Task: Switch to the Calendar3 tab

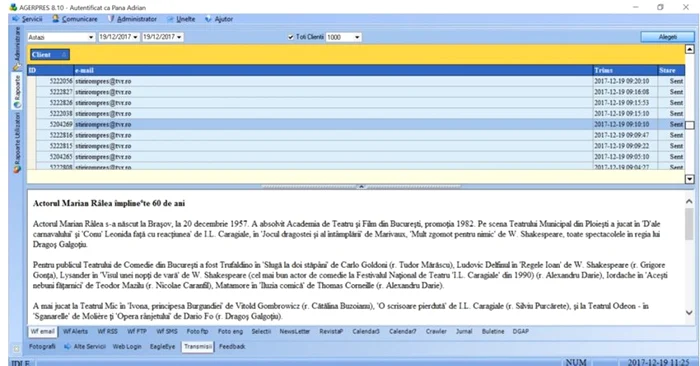Action: tap(366, 332)
